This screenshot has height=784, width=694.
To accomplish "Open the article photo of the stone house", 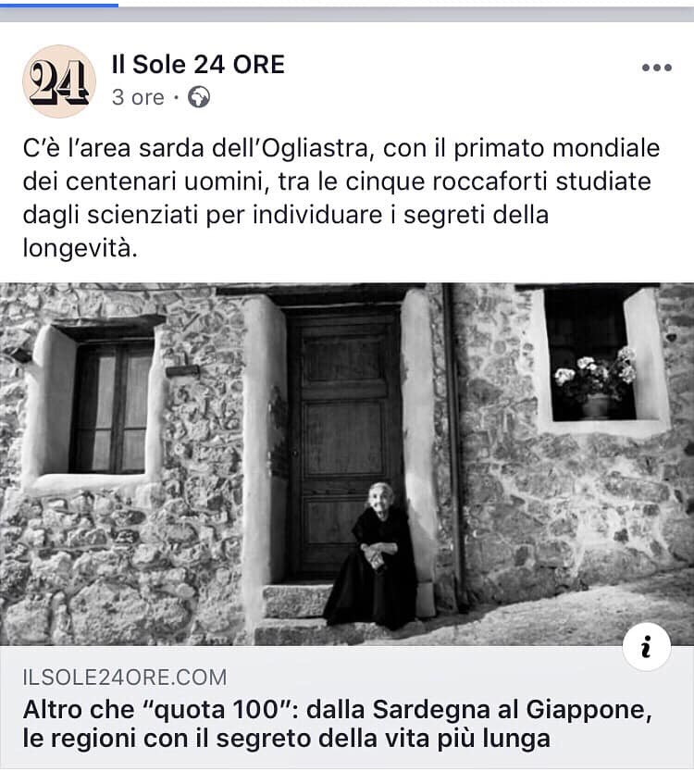I will point(347,464).
